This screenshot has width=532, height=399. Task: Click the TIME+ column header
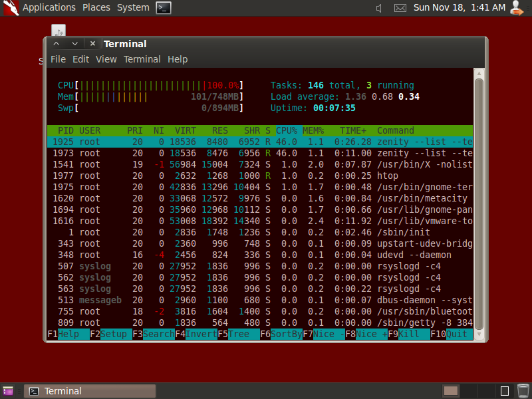353,130
